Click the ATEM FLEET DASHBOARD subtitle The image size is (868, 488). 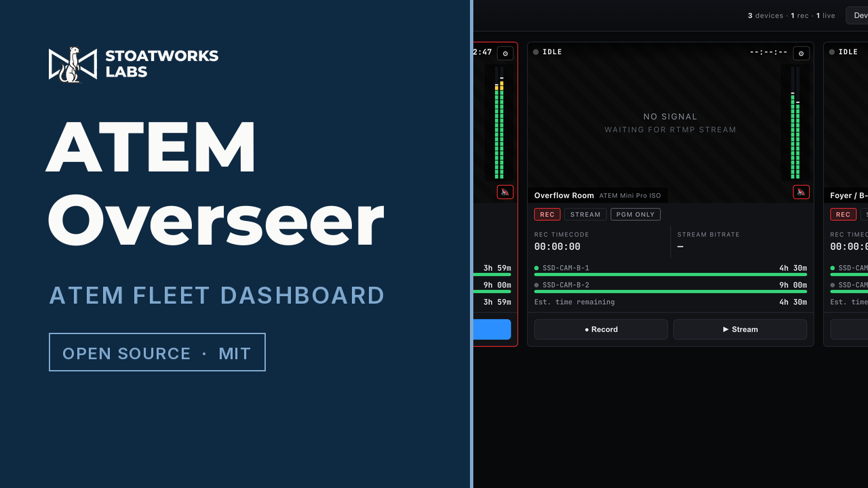click(x=217, y=296)
